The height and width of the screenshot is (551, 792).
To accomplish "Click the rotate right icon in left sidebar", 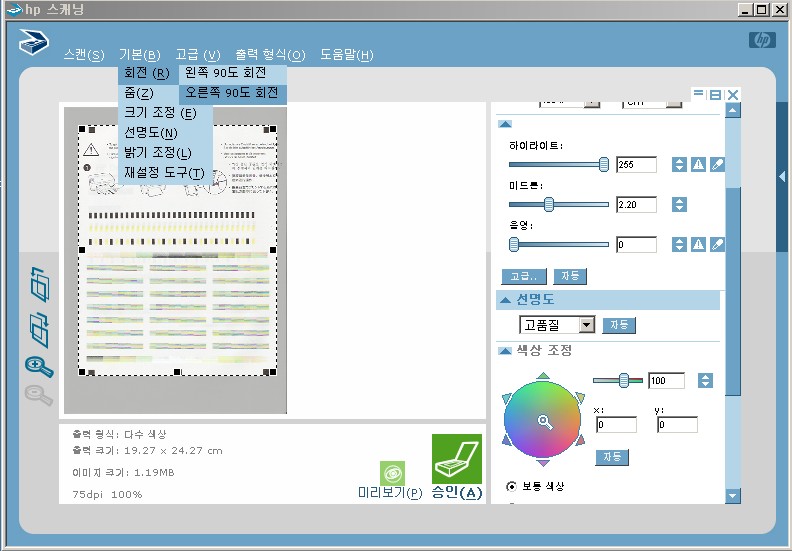I will pyautogui.click(x=40, y=326).
